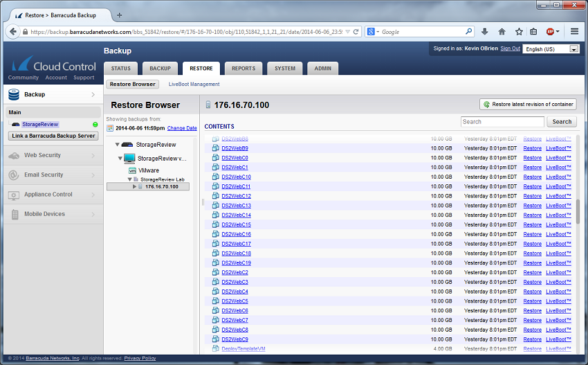The width and height of the screenshot is (588, 365).
Task: Click the Search button
Action: 562,122
